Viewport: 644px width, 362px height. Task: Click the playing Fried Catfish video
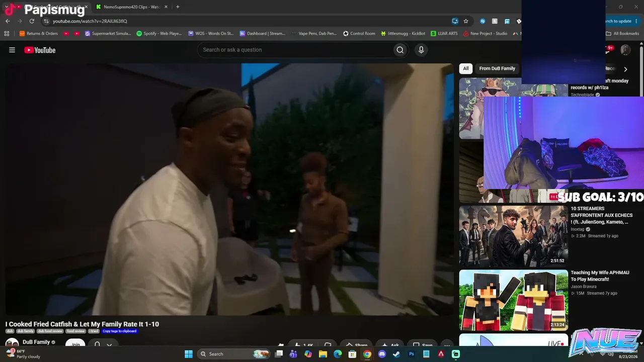229,189
